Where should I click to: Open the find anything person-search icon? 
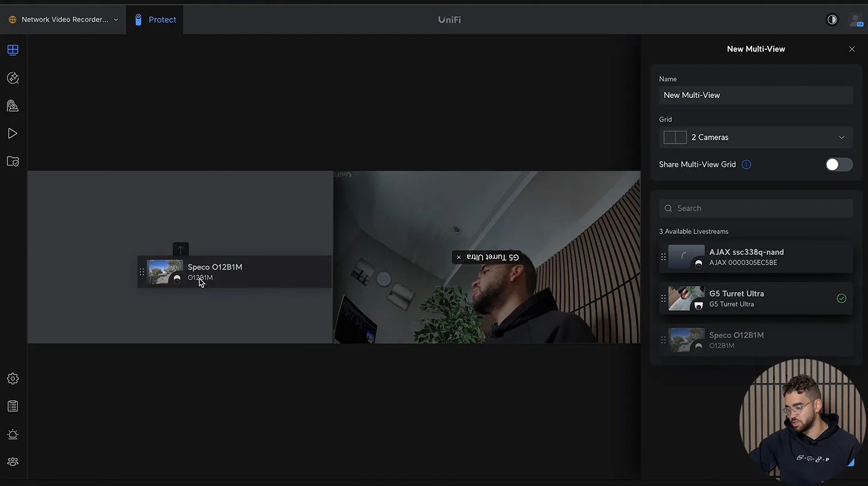[13, 106]
